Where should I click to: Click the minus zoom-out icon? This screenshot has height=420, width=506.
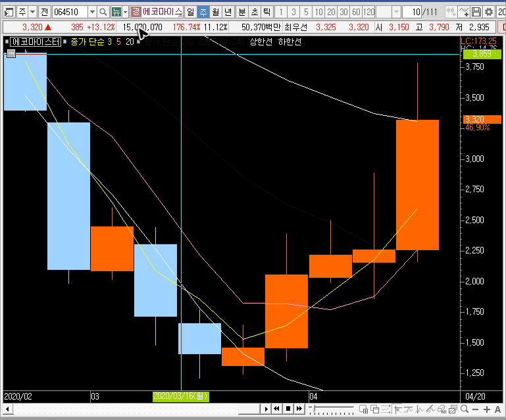(x=475, y=409)
